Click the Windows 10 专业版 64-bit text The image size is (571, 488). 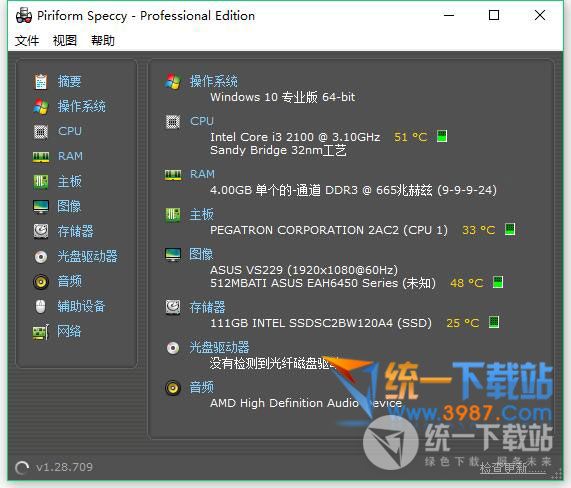click(283, 97)
